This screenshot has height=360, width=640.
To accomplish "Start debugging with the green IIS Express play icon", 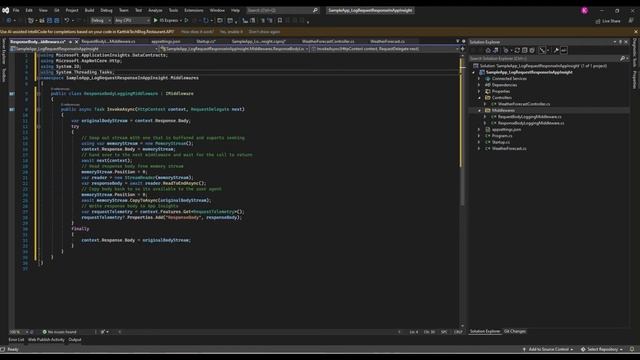I will point(156,20).
